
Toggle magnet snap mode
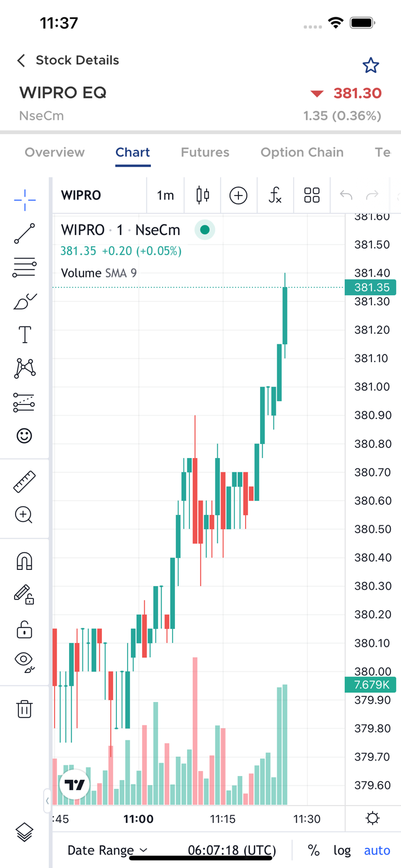25,561
